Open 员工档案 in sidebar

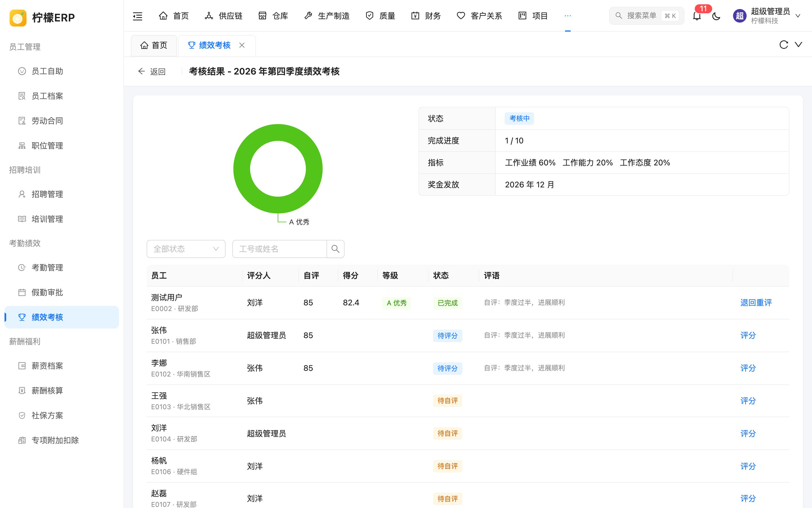(x=62, y=96)
